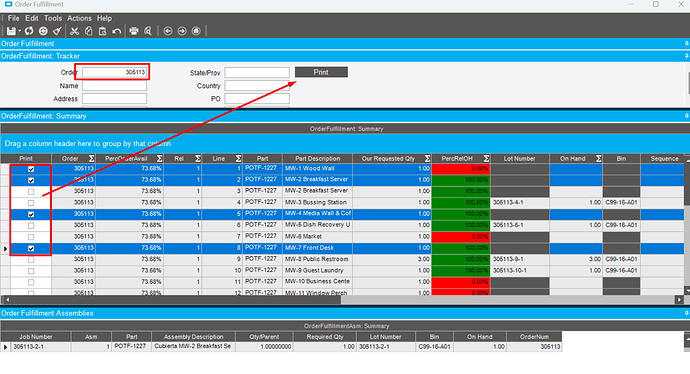
Task: Open the Save icon dropdown arrow
Action: click(x=19, y=31)
